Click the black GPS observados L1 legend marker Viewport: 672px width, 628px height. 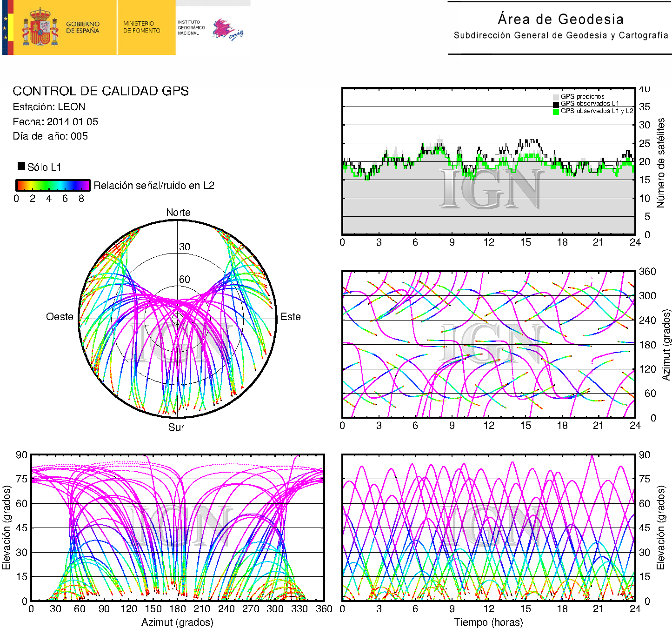[x=556, y=104]
